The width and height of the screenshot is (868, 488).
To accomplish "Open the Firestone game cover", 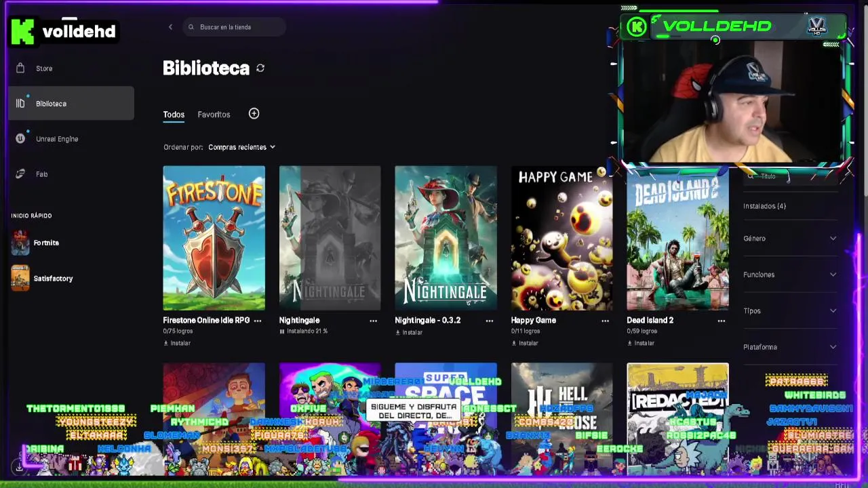I will coord(214,238).
